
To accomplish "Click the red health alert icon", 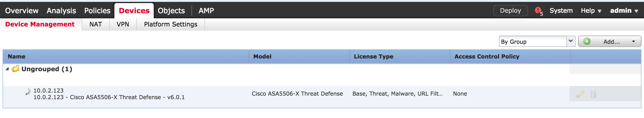I will [x=538, y=10].
